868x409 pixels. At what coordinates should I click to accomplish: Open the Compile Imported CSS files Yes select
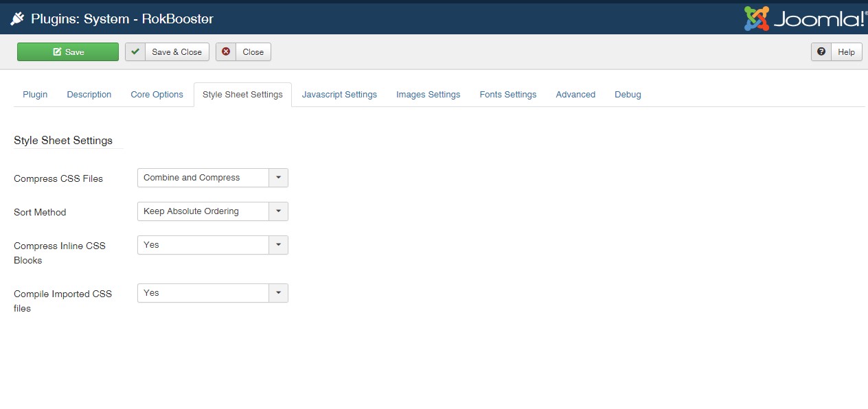coord(213,293)
